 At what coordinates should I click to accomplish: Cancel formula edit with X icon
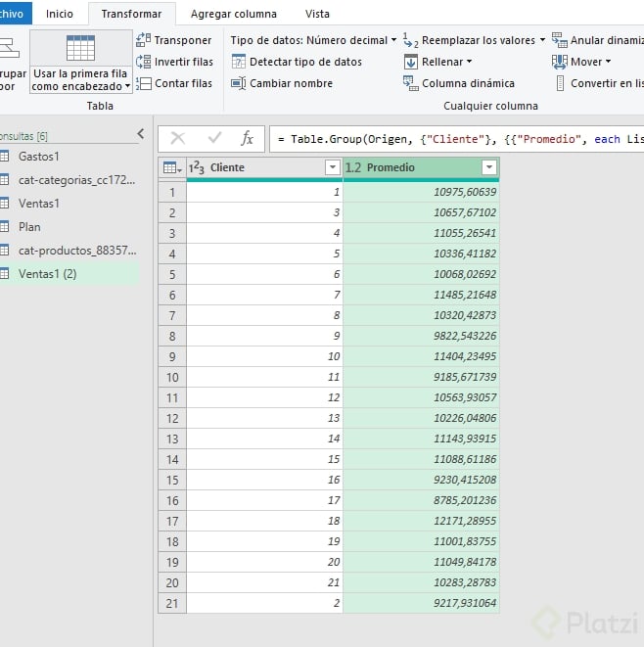pos(178,138)
